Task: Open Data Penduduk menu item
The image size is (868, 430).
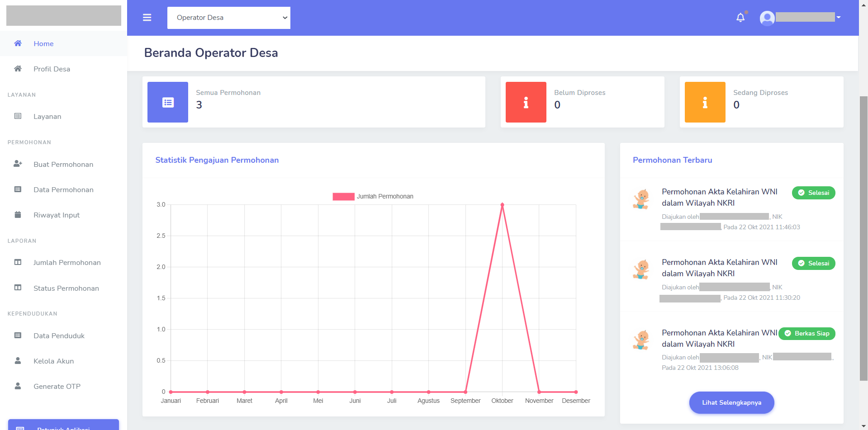Action: pos(59,336)
